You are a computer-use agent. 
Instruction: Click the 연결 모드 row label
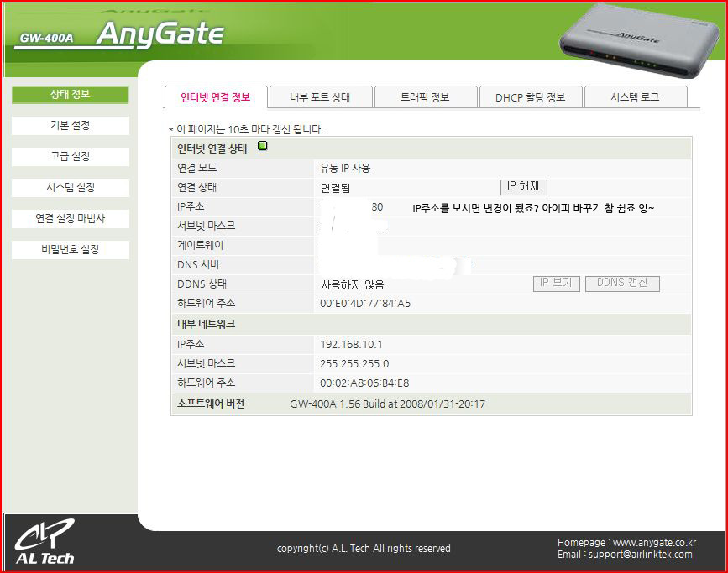coord(196,168)
